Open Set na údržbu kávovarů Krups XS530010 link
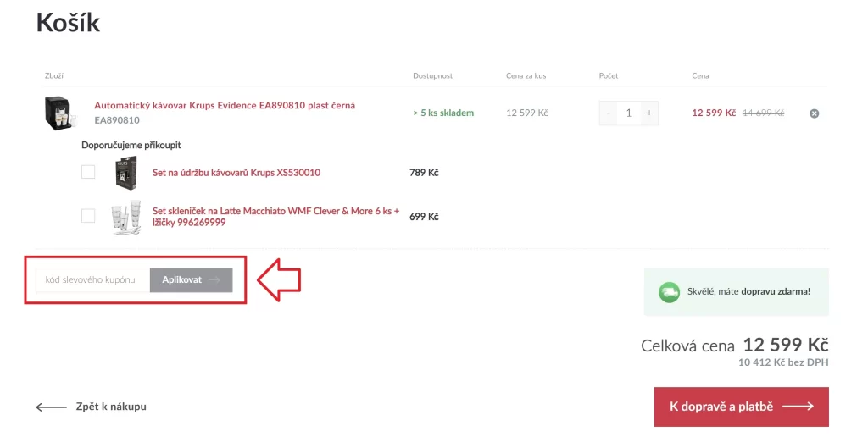Image resolution: width=868 pixels, height=437 pixels. (236, 173)
